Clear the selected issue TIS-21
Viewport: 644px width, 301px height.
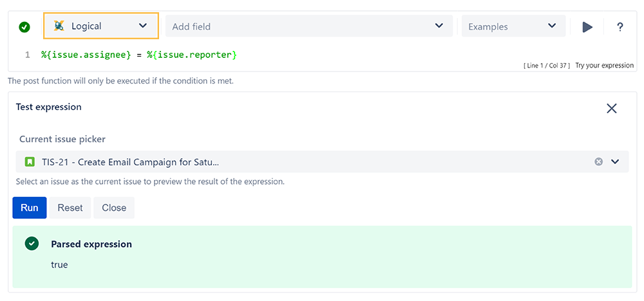(598, 161)
